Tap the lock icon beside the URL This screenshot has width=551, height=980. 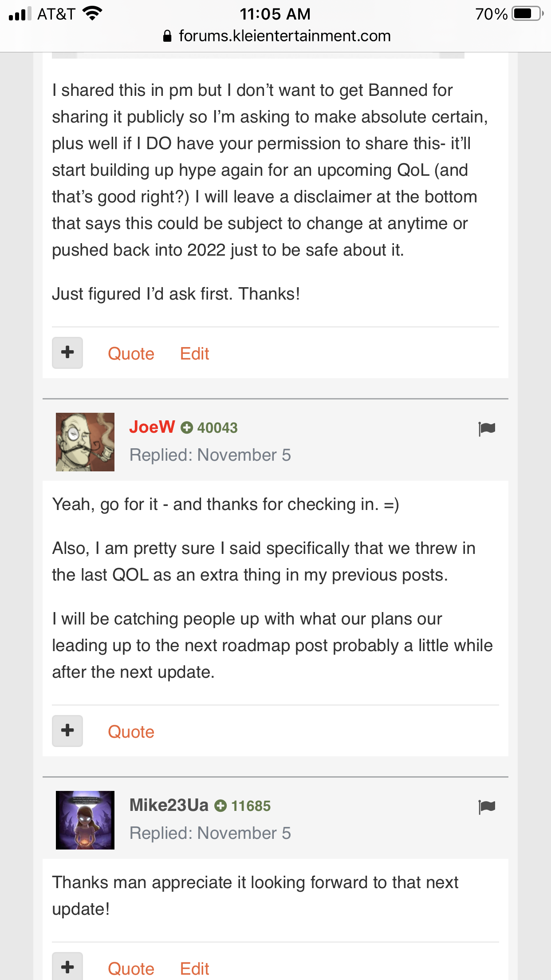point(167,36)
